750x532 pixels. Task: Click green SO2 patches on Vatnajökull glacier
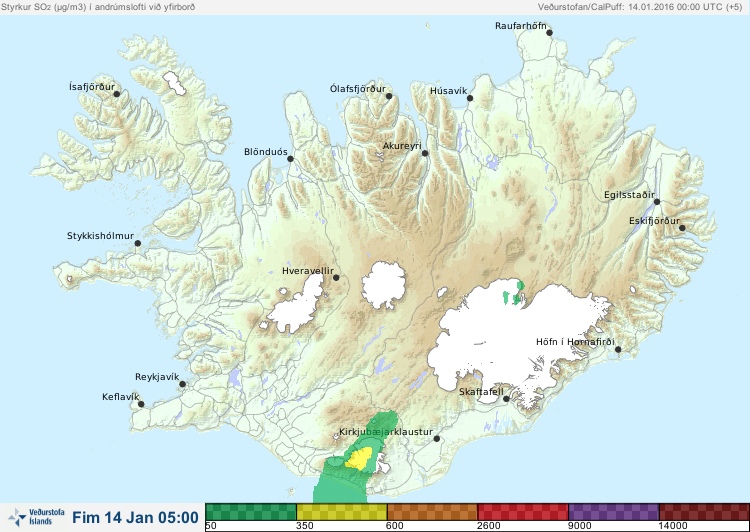(x=514, y=293)
